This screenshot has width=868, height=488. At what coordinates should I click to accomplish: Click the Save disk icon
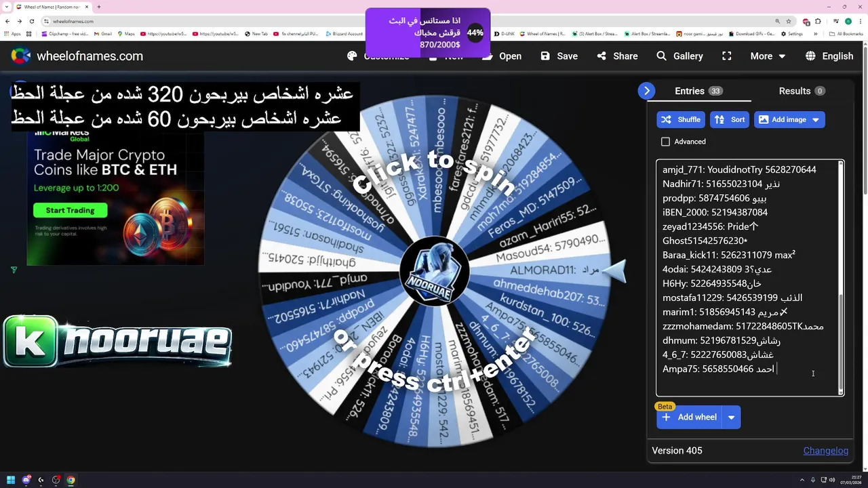[546, 56]
